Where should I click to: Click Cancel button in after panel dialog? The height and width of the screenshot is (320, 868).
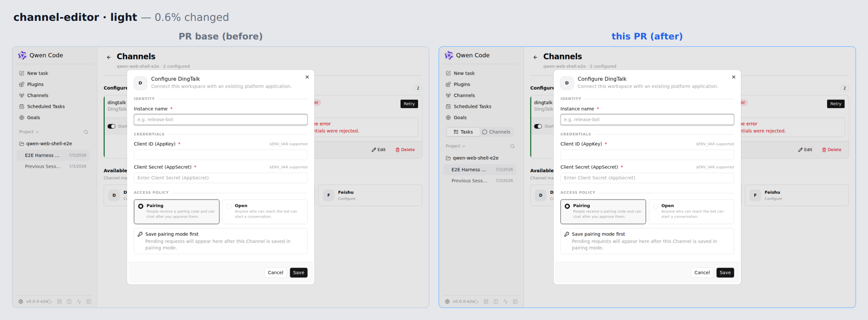point(702,273)
